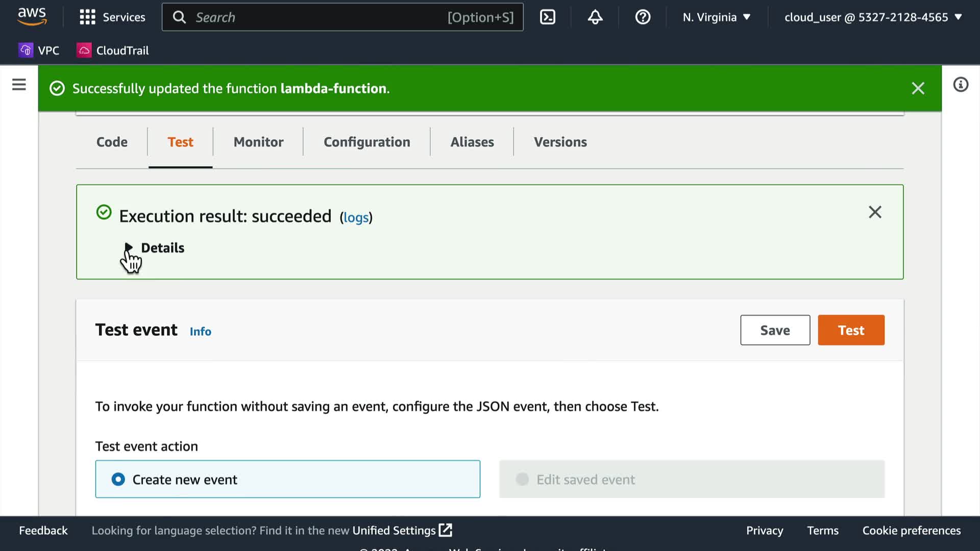Open the notifications bell
Image resolution: width=980 pixels, height=551 pixels.
pyautogui.click(x=595, y=17)
